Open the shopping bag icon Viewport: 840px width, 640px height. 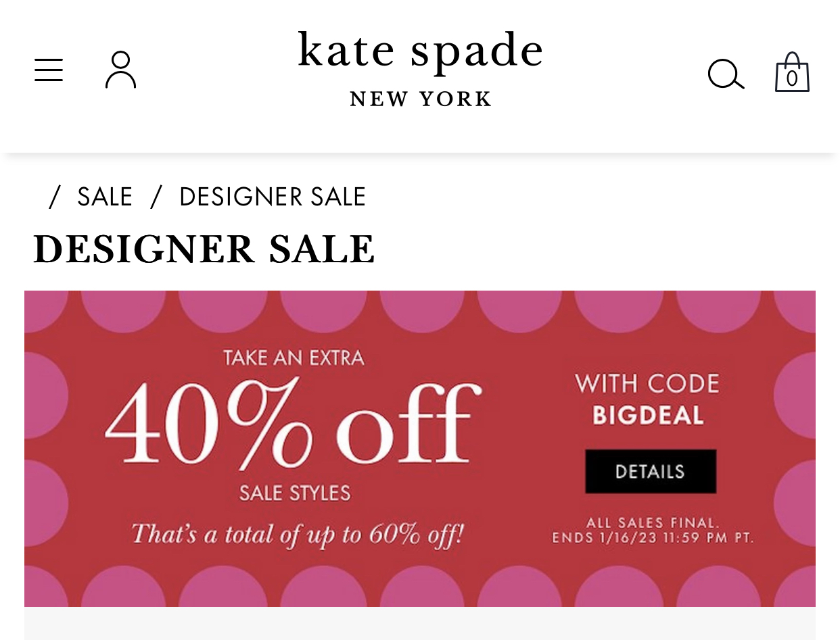(792, 72)
